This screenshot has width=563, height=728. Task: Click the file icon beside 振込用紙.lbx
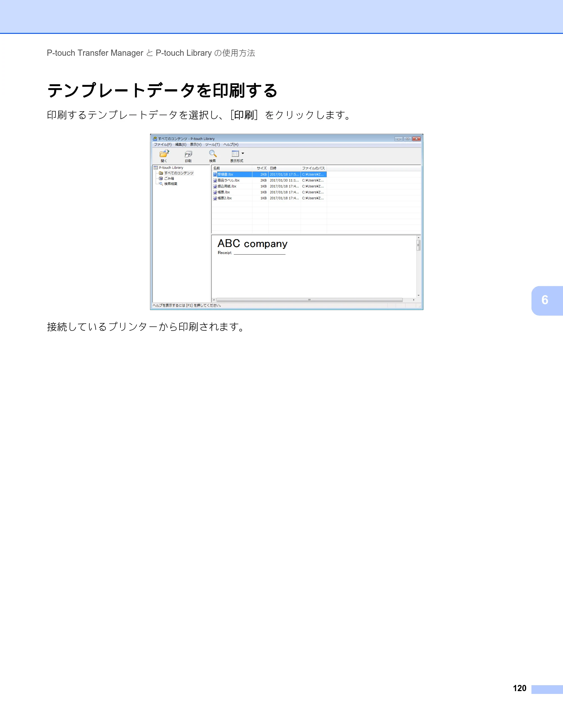[x=215, y=187]
